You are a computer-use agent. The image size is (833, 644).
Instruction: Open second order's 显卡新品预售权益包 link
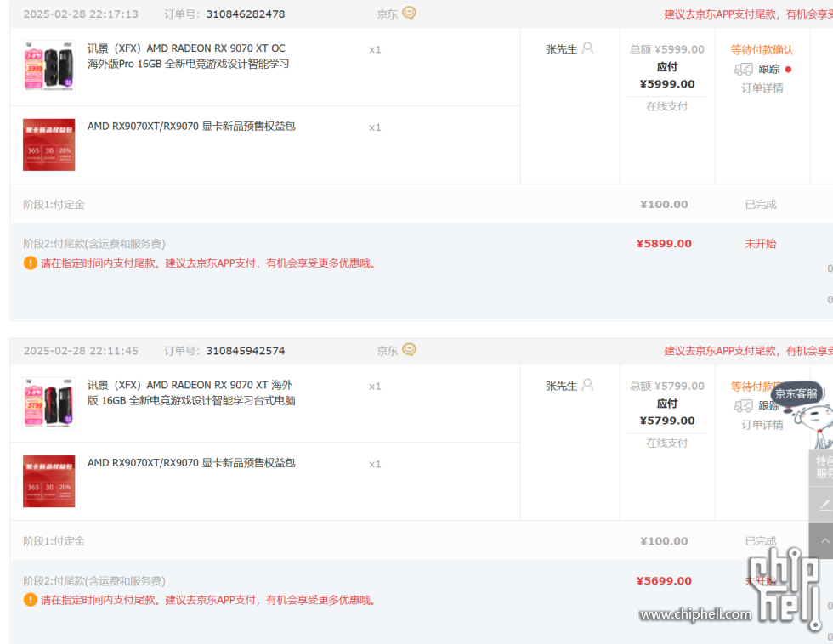(x=191, y=463)
